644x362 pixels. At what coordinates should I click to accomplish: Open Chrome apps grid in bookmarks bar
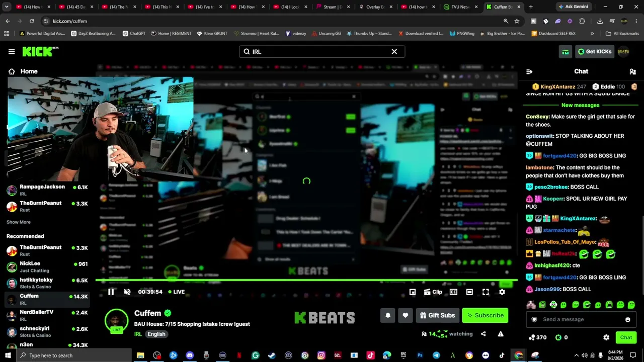pyautogui.click(x=7, y=34)
